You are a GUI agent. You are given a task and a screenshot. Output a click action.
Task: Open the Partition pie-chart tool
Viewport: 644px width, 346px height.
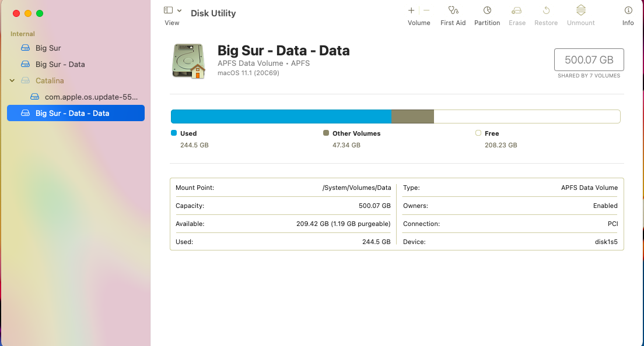point(487,10)
